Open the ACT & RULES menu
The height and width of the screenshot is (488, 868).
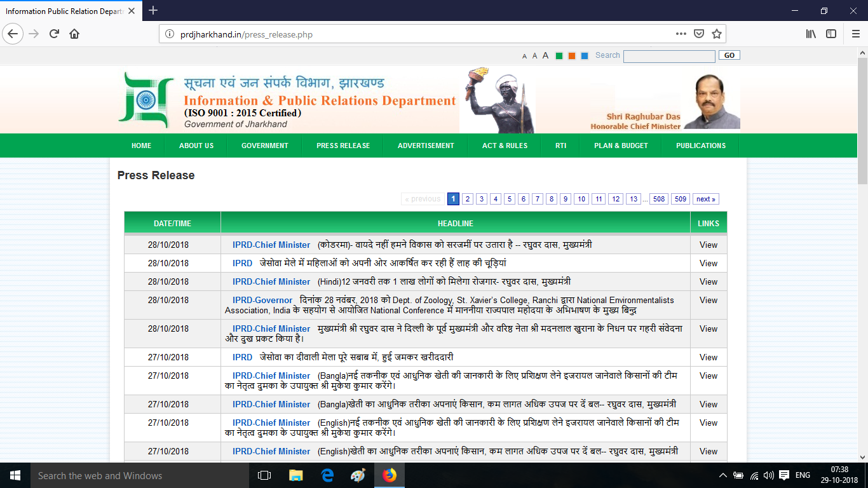click(505, 146)
